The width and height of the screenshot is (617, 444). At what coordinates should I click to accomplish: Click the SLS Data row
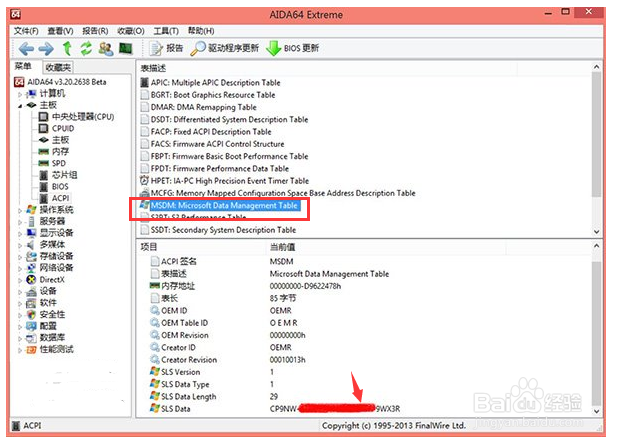pos(275,409)
